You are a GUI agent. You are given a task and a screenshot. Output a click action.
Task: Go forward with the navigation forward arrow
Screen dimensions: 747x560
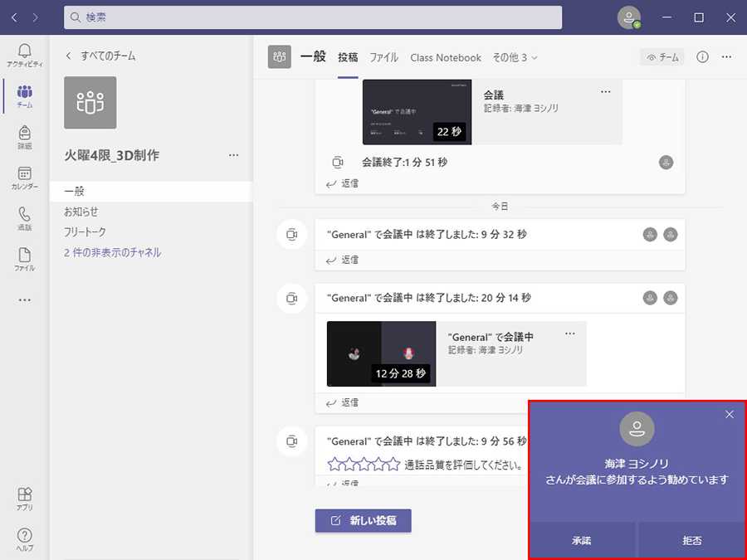tap(35, 17)
